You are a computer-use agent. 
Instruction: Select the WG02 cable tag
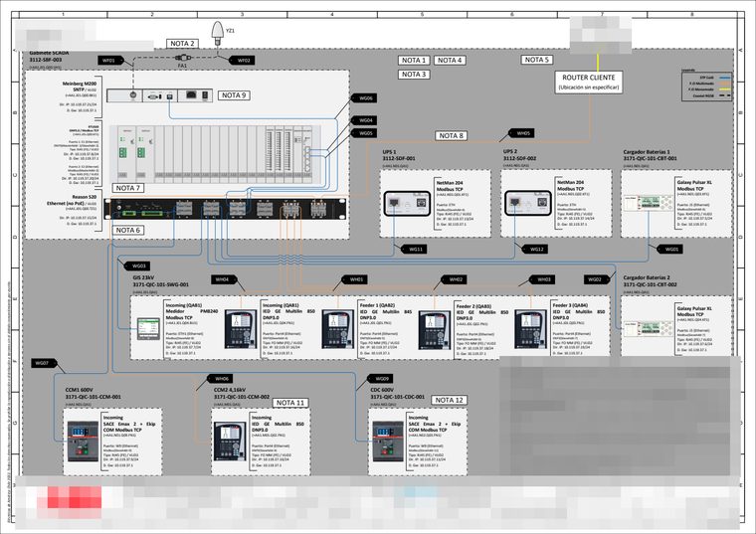595,279
